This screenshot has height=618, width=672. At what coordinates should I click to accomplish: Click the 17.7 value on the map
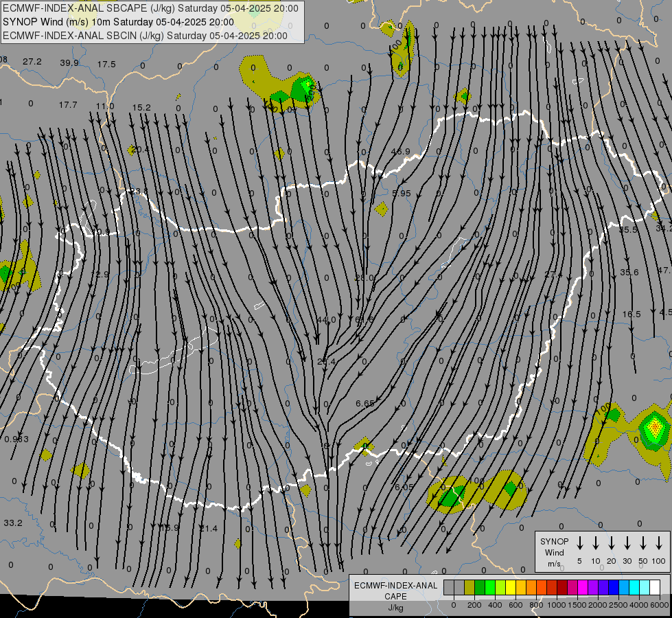68,105
